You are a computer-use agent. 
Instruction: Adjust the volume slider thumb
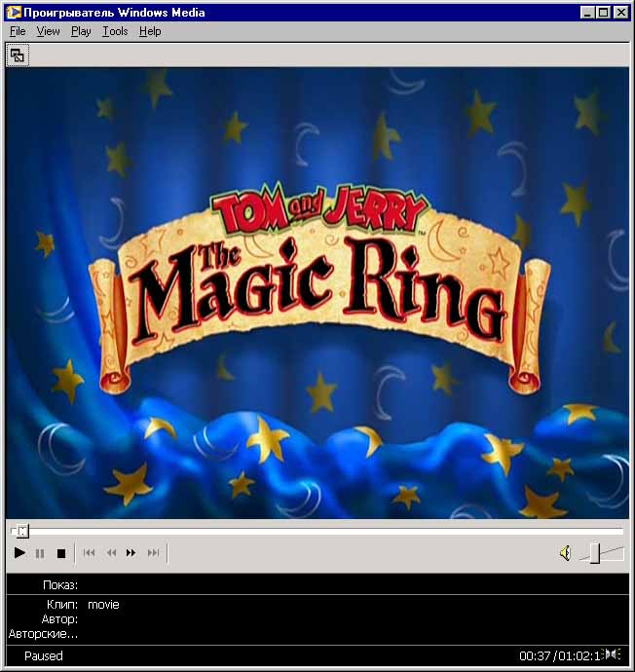[595, 553]
